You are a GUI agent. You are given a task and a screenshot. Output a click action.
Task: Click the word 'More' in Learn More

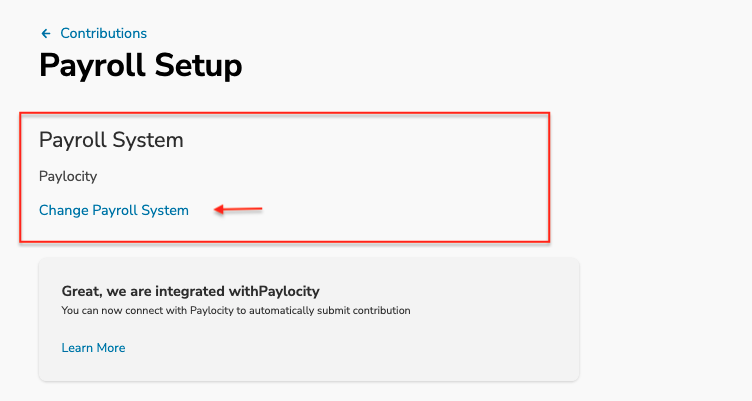point(111,348)
